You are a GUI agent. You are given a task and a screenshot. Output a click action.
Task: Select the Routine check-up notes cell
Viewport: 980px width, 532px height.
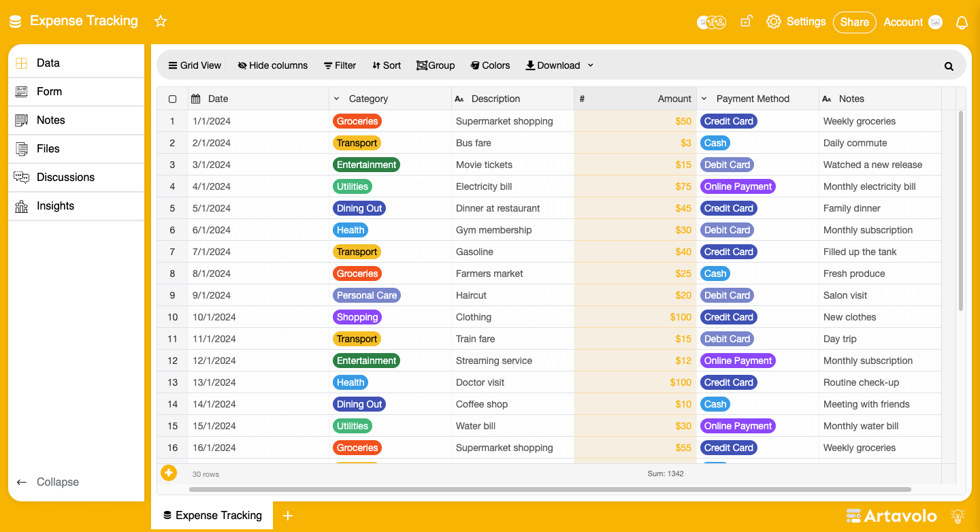point(880,382)
